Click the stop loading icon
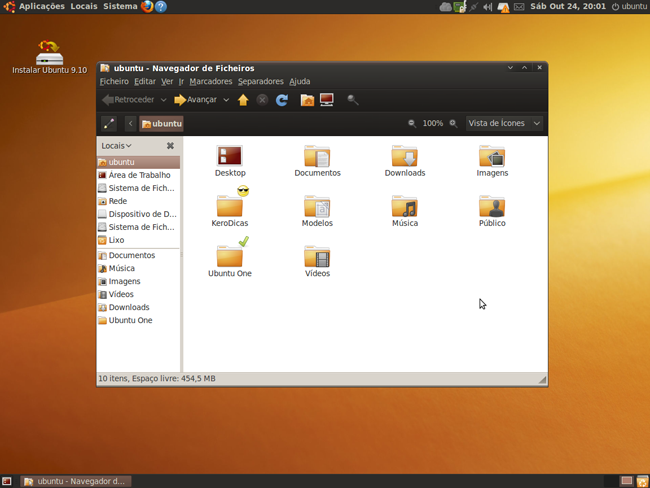Viewport: 650px width, 488px height. click(x=262, y=100)
